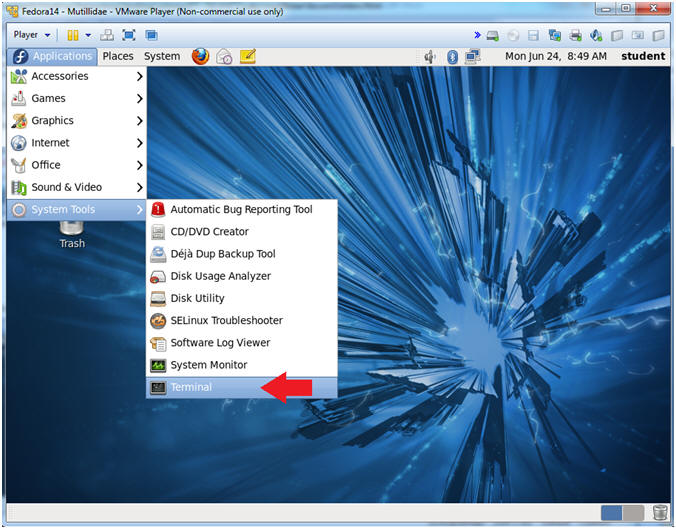Click the trash applet in bottom panel
The image size is (676, 529).
pos(660,513)
